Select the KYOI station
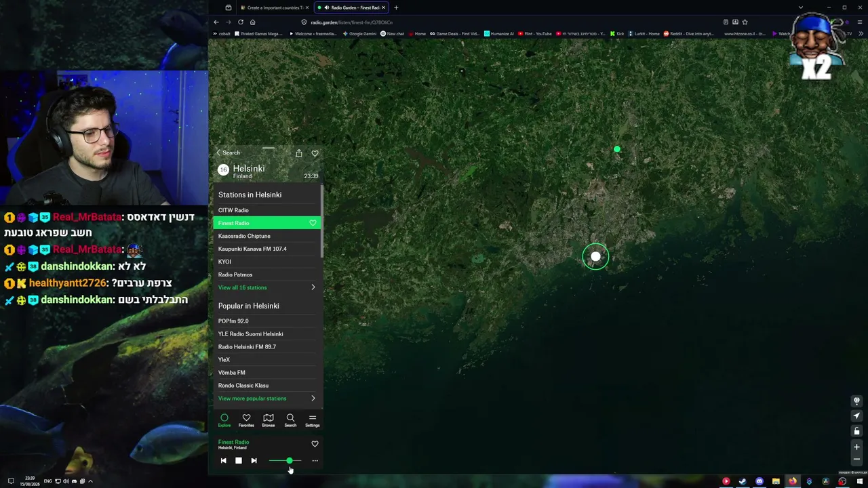Viewport: 868px width, 488px height. coord(267,262)
